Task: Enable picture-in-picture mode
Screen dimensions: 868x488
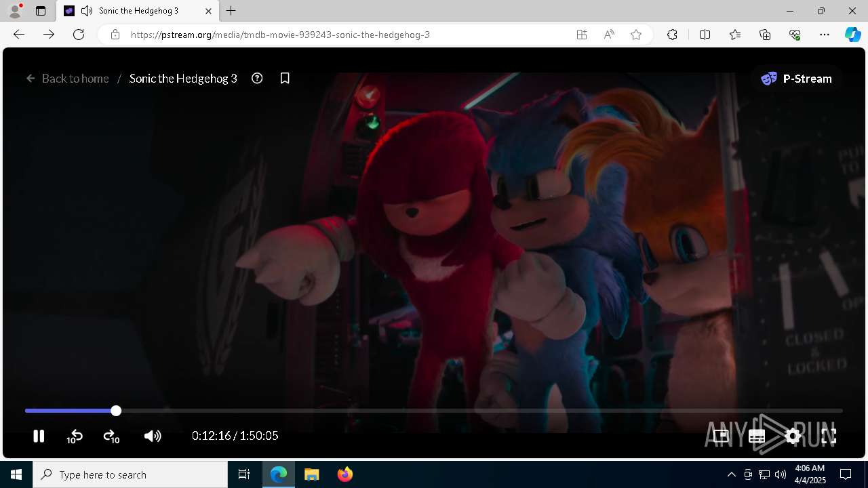Action: click(x=721, y=436)
